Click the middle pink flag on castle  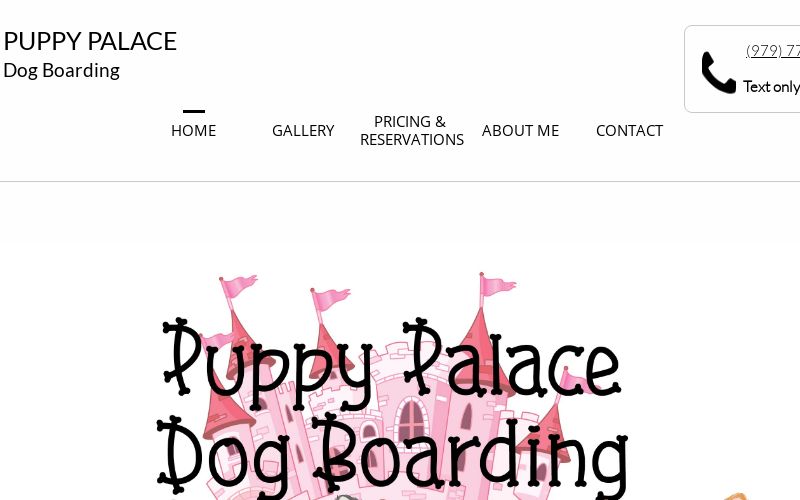331,298
